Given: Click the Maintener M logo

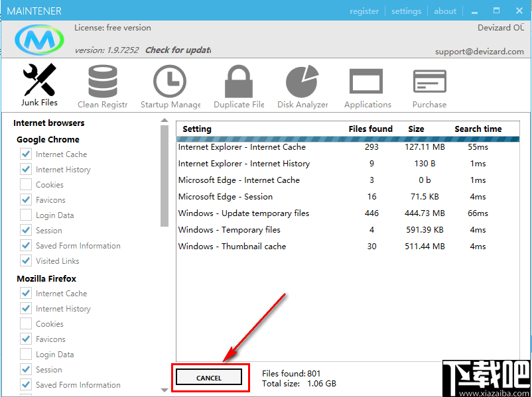Looking at the screenshot, I should (x=39, y=40).
